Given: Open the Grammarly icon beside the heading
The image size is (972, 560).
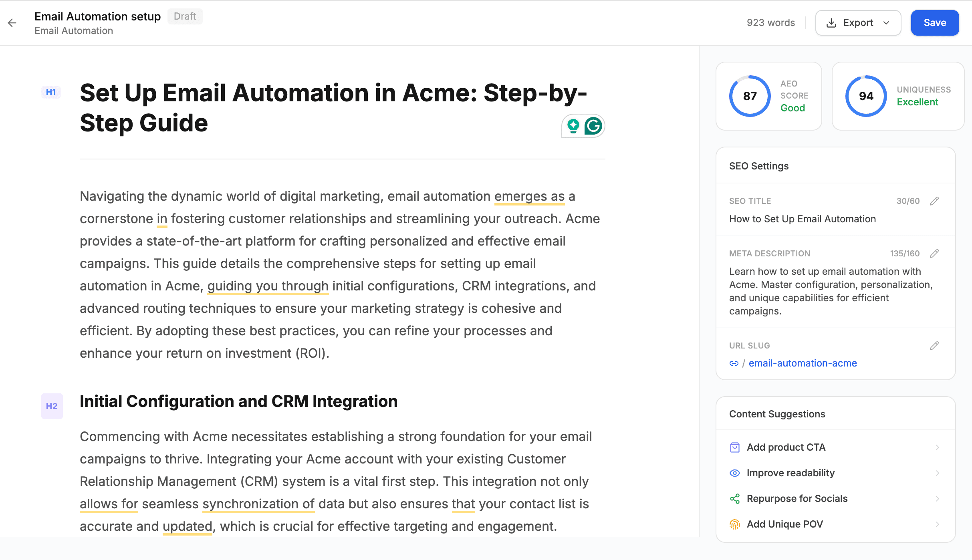Looking at the screenshot, I should [594, 125].
